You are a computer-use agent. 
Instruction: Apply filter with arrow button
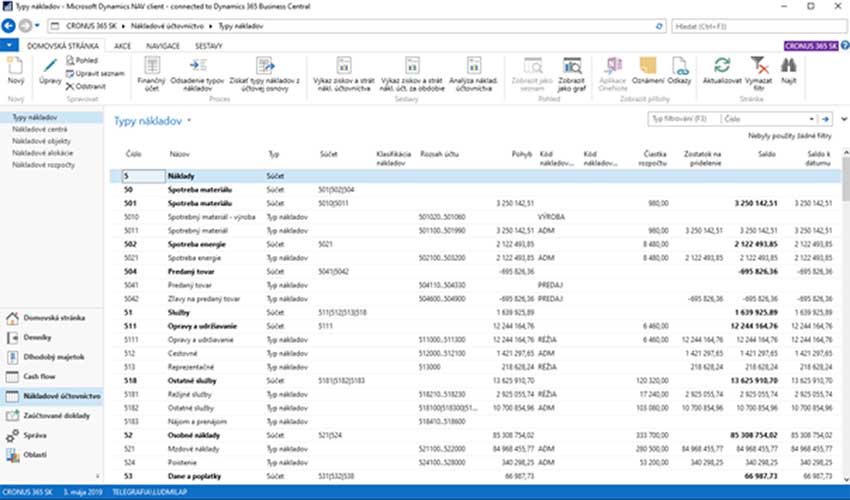[x=825, y=119]
